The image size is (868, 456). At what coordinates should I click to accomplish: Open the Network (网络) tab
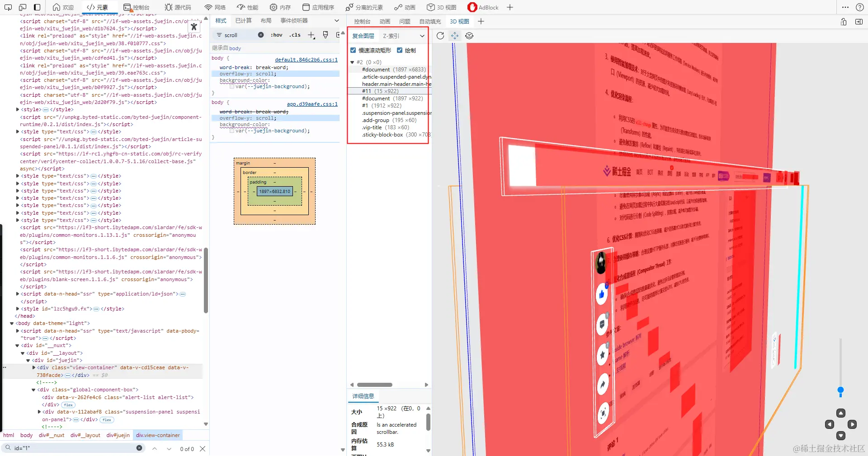coord(215,7)
